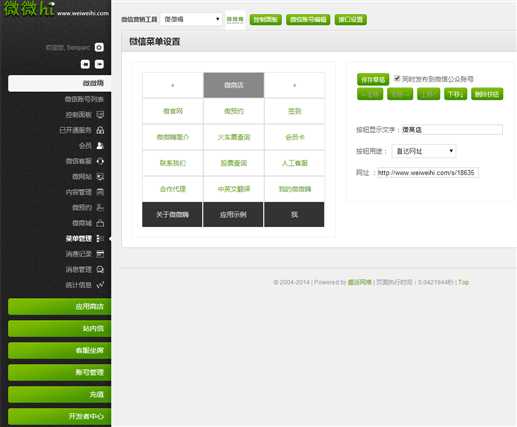Screen dimensions: 517x427
Task: Toggle 同时发布到微信公众账号 checkbox
Action: pyautogui.click(x=397, y=78)
